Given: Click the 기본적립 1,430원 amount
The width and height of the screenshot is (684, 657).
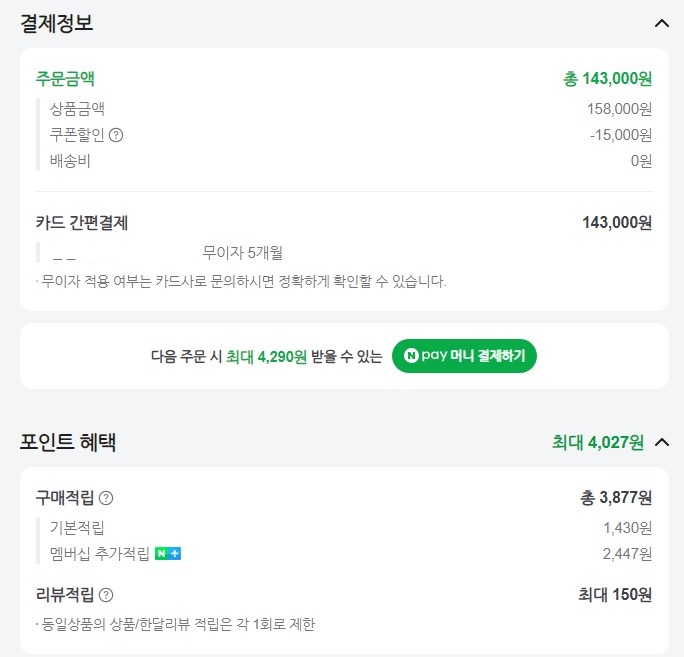Looking at the screenshot, I should pyautogui.click(x=627, y=528).
